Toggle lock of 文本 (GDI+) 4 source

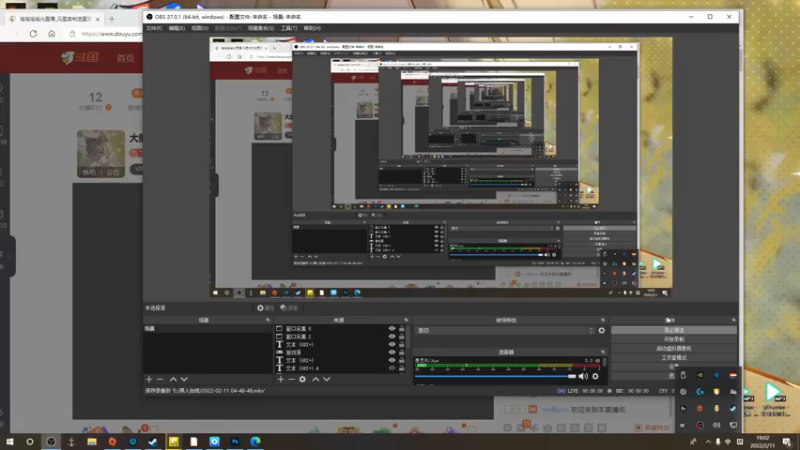(402, 368)
